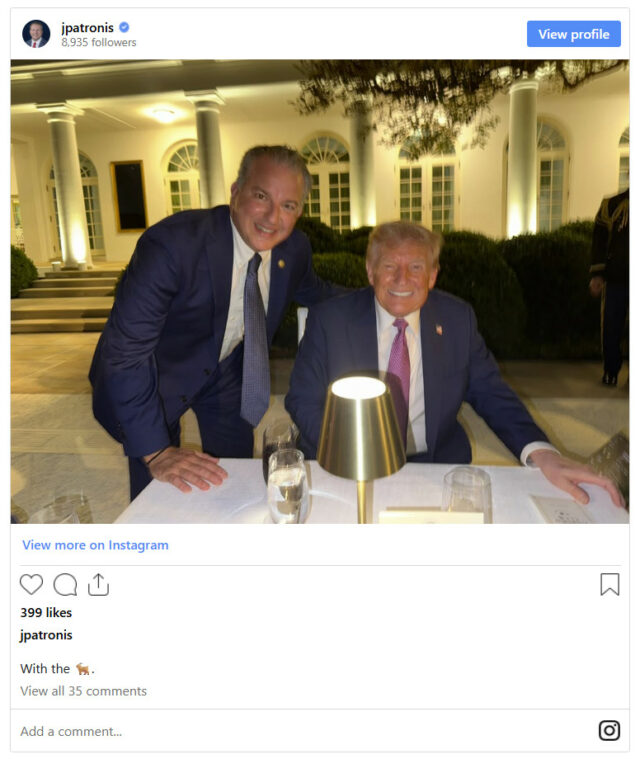Open the View more on Instagram link
Screen dimensions: 640x759
[x=95, y=545]
